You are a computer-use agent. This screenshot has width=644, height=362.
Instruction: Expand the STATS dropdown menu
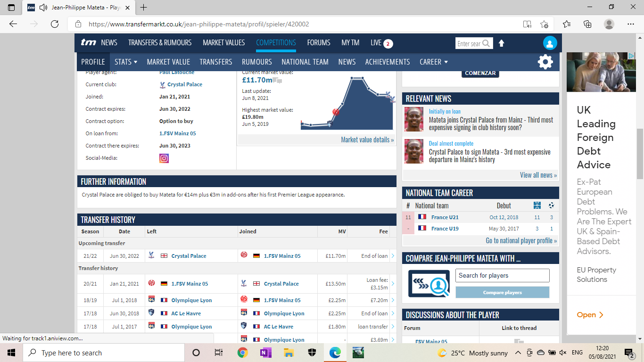[x=125, y=62]
